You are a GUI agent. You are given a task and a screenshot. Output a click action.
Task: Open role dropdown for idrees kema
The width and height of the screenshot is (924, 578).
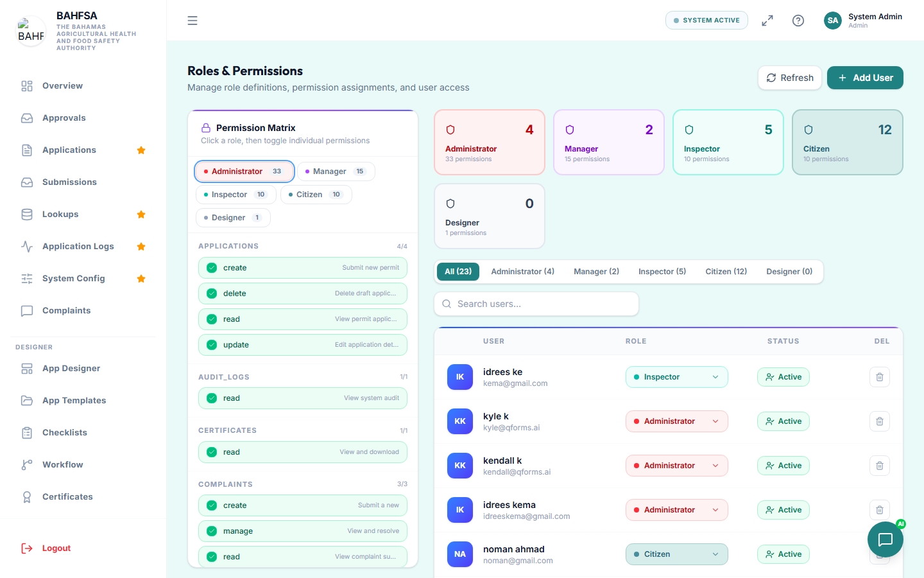pyautogui.click(x=677, y=510)
